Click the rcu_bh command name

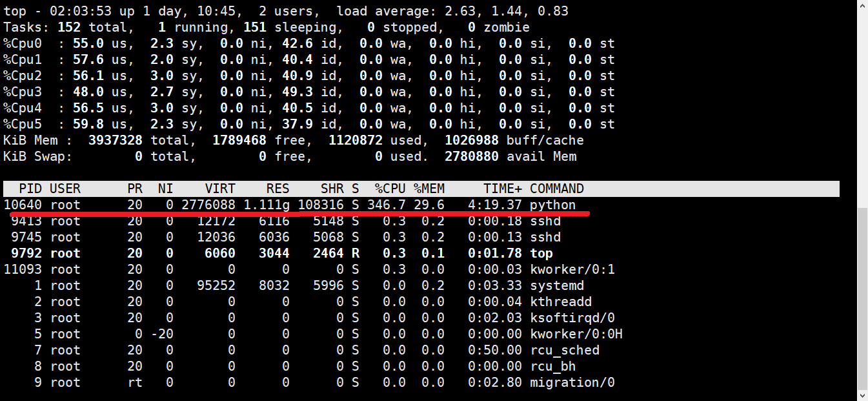tap(553, 366)
